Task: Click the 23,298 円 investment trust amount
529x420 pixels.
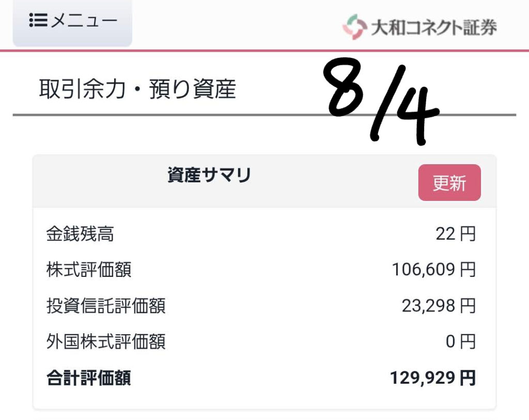Action: [x=439, y=306]
